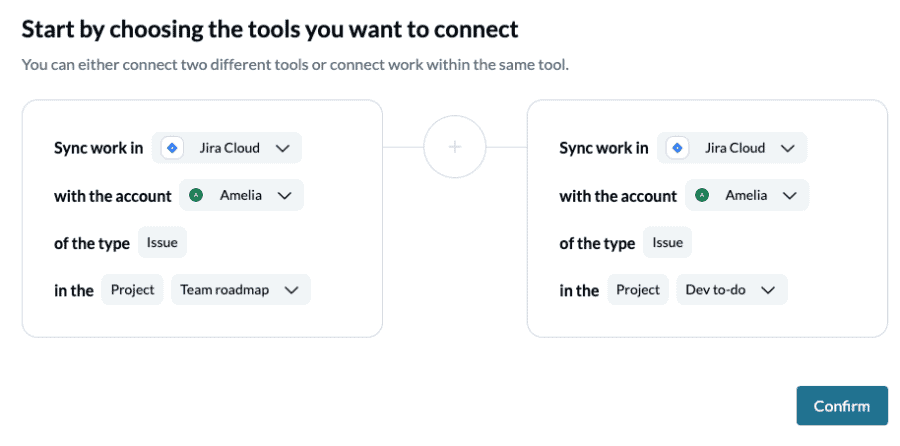Screen dimensions: 900x446
Task: Click chevron next to Amelia in Team roadmap card
Action: pos(284,196)
